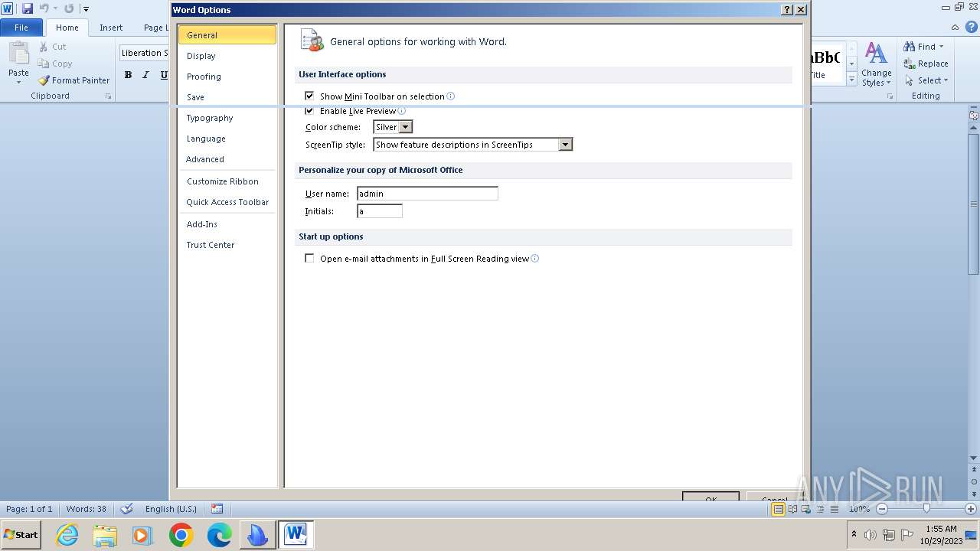Show hidden tray icons
Viewport: 980px width, 551px height.
pos(854,534)
